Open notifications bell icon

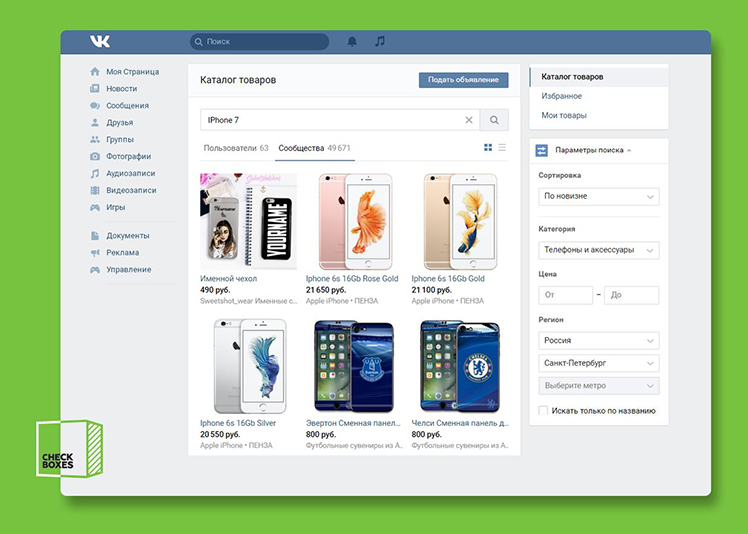[x=352, y=42]
